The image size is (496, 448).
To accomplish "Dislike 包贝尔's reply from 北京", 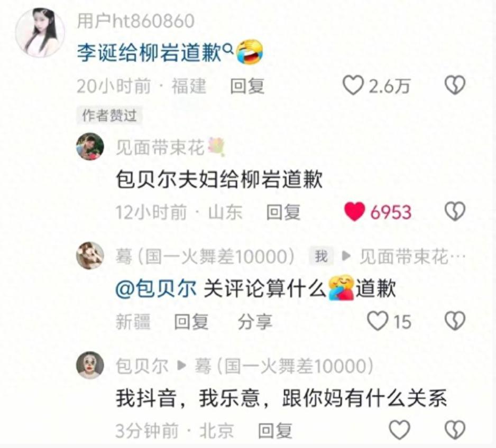I will [x=455, y=430].
